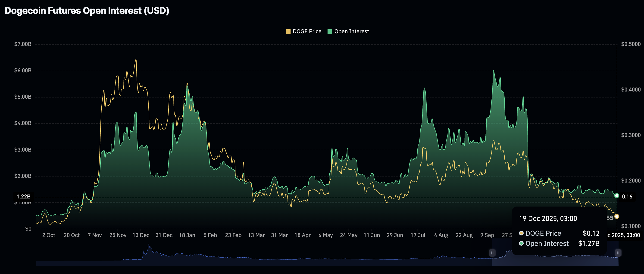Click the yellow DOGE Price legend swatch
This screenshot has height=274, width=644.
coord(288,31)
